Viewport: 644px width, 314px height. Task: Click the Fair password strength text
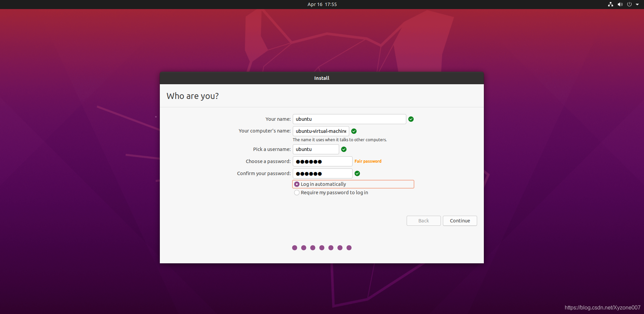coord(368,161)
